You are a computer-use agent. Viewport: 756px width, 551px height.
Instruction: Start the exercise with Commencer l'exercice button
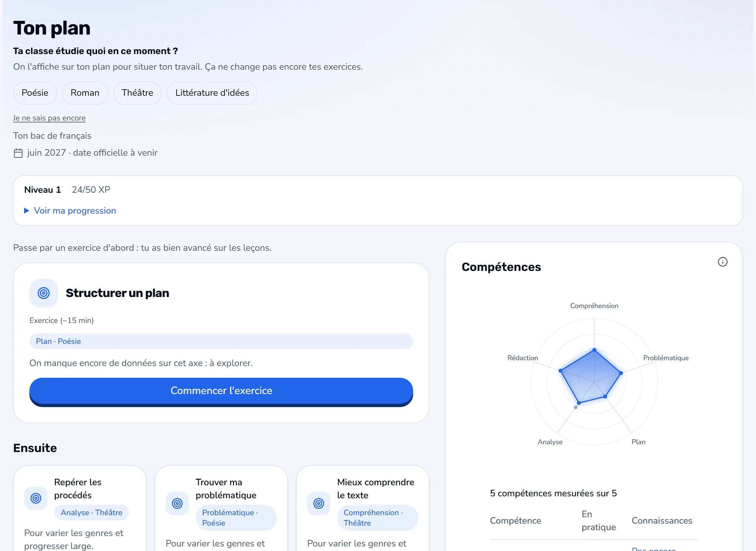point(221,391)
